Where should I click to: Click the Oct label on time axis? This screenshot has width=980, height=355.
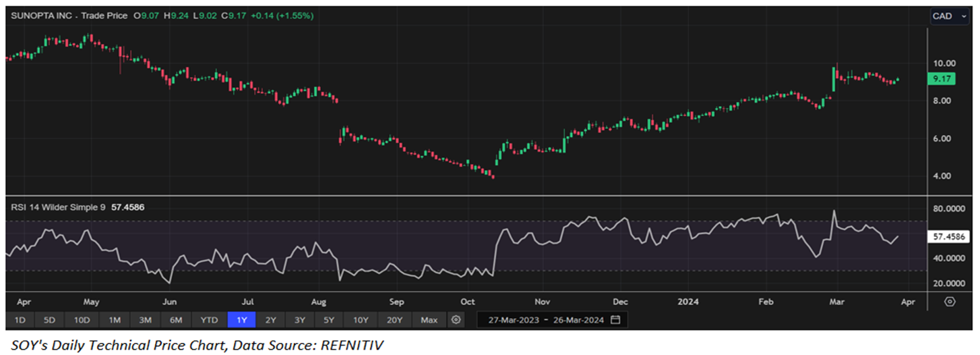(x=468, y=301)
